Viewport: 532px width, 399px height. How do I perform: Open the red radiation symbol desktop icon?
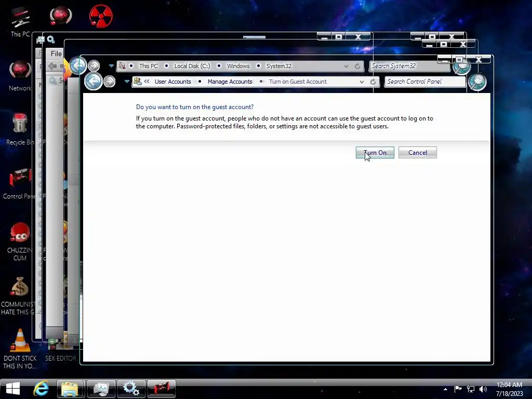tap(101, 16)
